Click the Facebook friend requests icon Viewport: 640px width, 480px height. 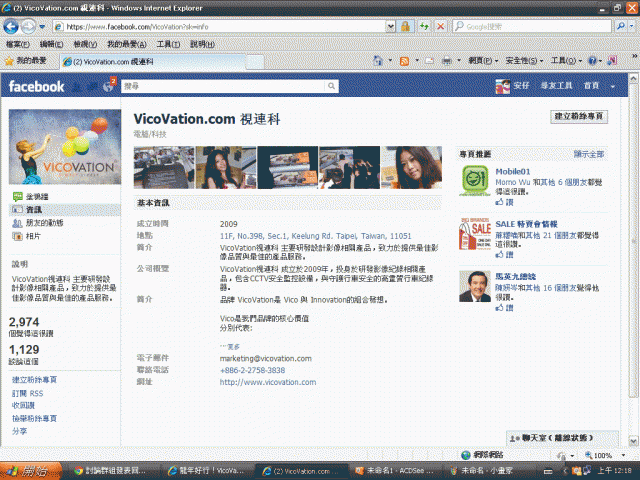tap(77, 86)
